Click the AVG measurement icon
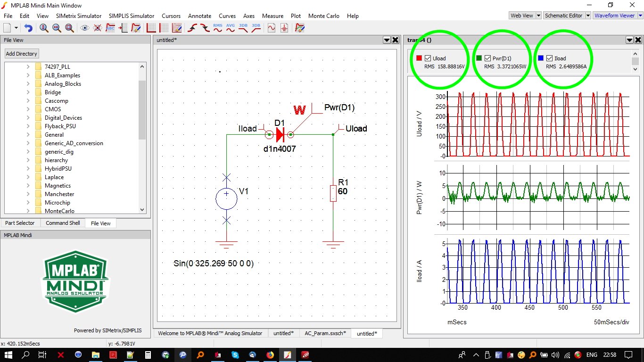The width and height of the screenshot is (644, 362). (231, 28)
